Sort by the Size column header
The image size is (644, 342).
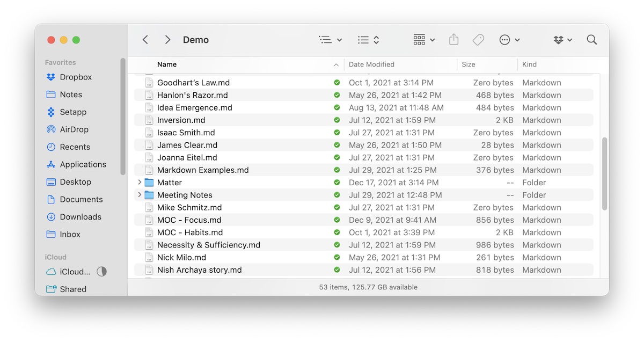(x=469, y=64)
